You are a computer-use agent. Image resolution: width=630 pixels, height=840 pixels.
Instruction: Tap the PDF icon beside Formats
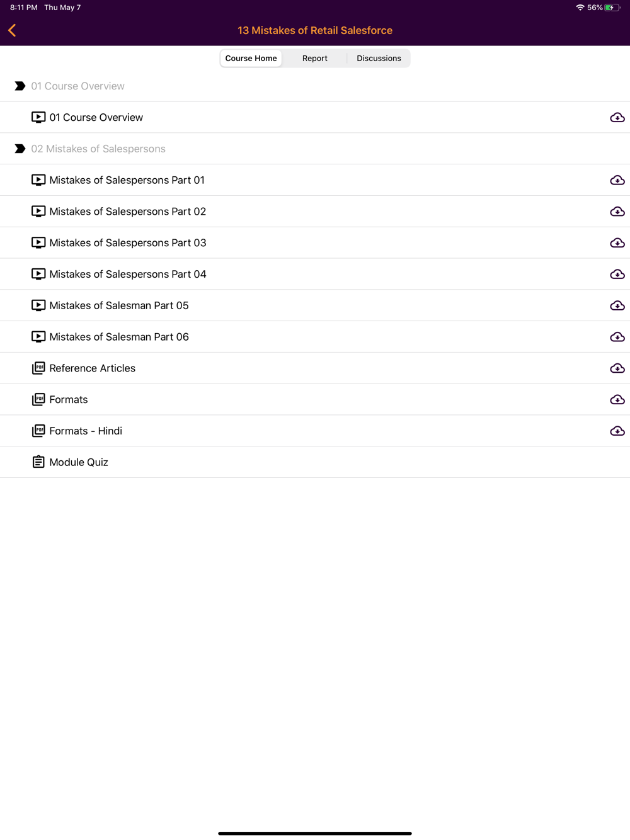[38, 400]
